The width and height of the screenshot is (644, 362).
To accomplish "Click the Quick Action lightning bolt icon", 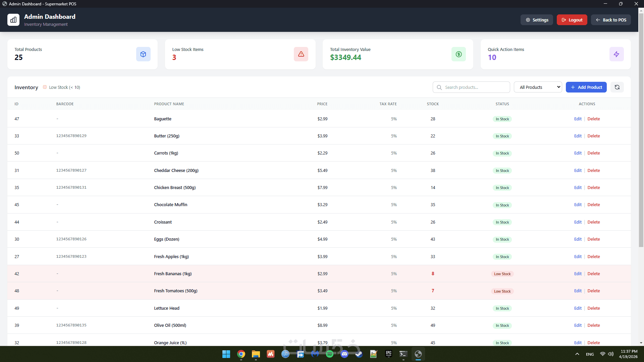I will pos(616,54).
